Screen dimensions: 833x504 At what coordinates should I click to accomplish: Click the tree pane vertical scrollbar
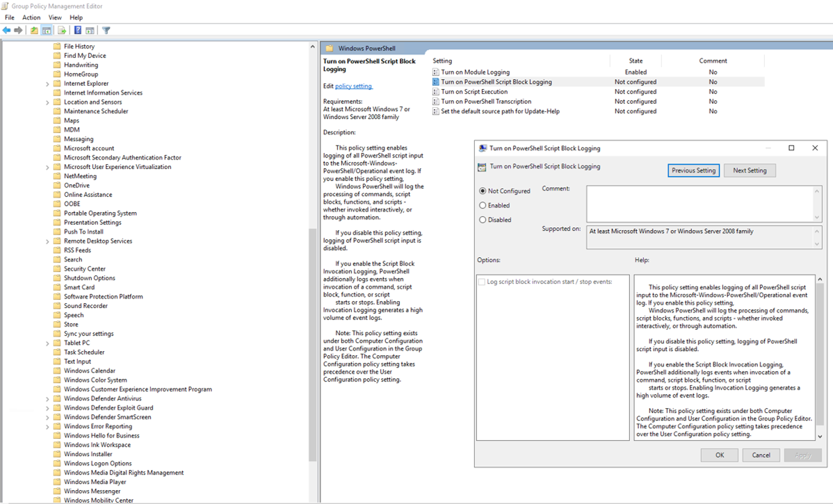tap(313, 344)
